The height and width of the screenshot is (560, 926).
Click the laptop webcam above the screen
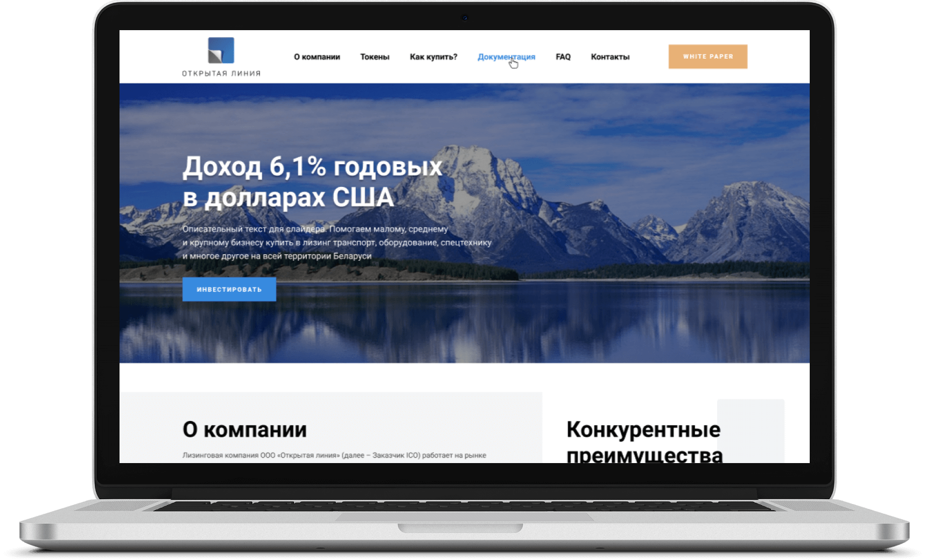[465, 18]
